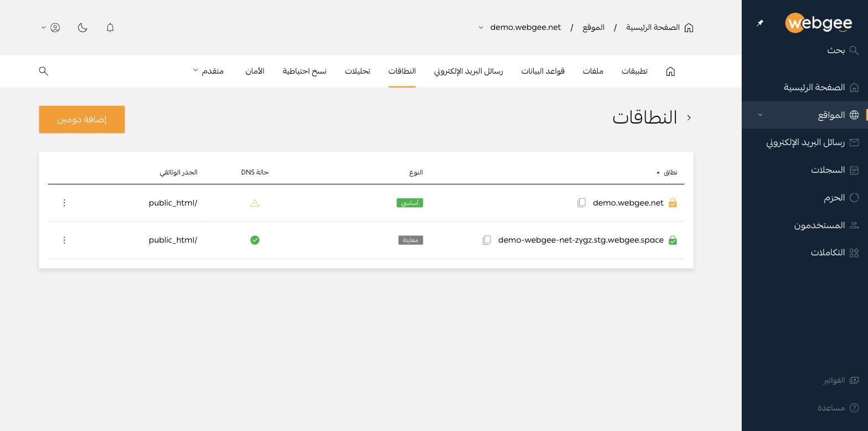The height and width of the screenshot is (431, 868).
Task: Switch to the ملفات tab
Action: pos(593,71)
